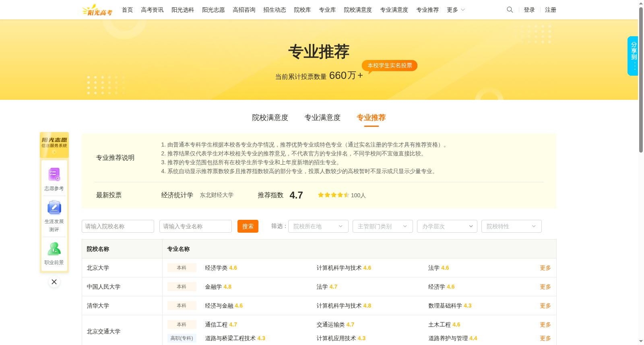The image size is (644, 345).
Task: Expand the 更多 navigation menu
Action: pos(456,10)
